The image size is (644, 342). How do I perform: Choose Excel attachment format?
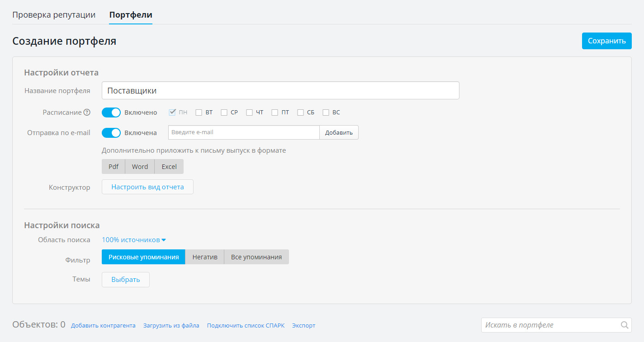coord(169,167)
